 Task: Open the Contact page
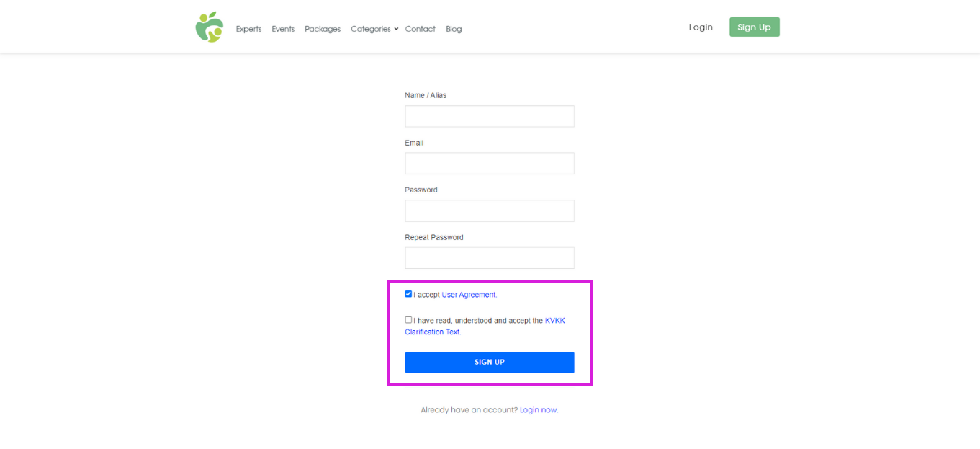click(420, 29)
